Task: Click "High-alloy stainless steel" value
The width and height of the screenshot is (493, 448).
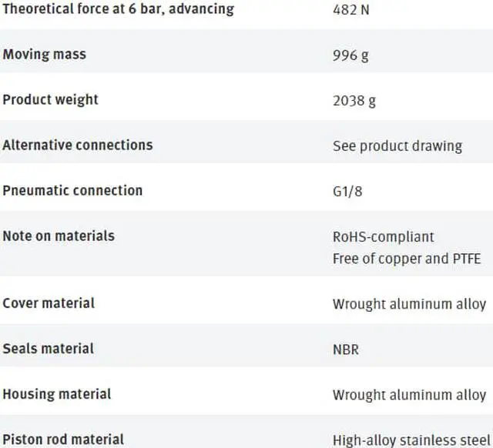Action: pos(411,440)
